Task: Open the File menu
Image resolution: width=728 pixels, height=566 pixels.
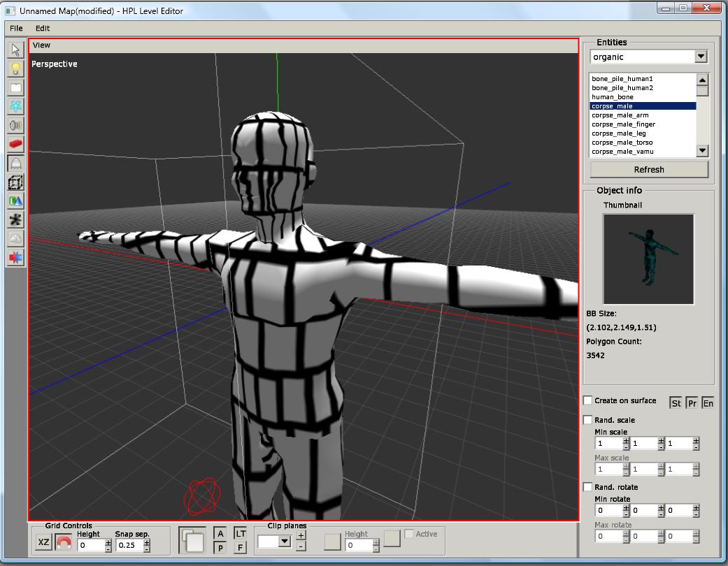Action: pyautogui.click(x=16, y=28)
